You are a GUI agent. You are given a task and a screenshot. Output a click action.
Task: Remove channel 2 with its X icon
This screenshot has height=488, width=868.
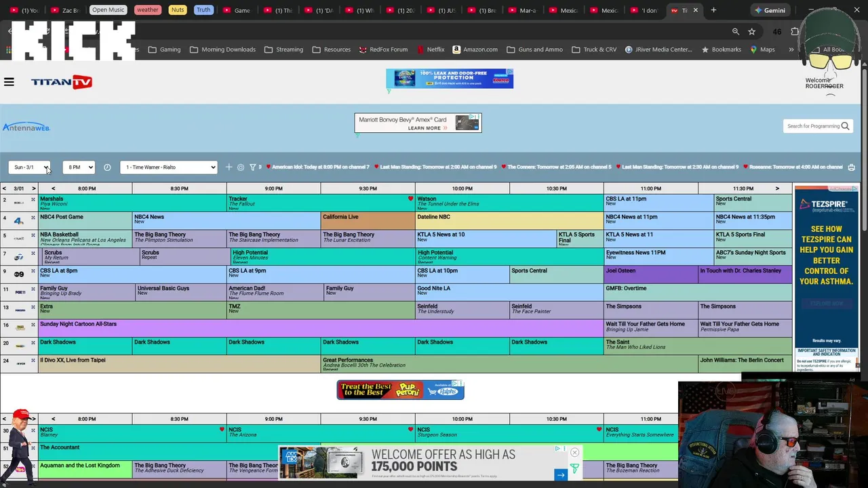tap(33, 199)
